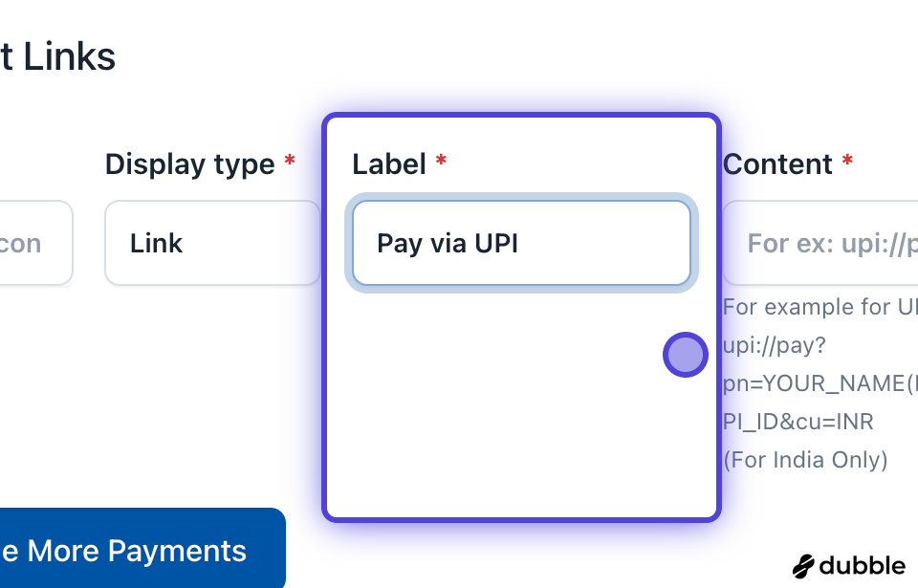918x588 pixels.
Task: Click the "(For India Only)" hint text
Action: [x=805, y=460]
